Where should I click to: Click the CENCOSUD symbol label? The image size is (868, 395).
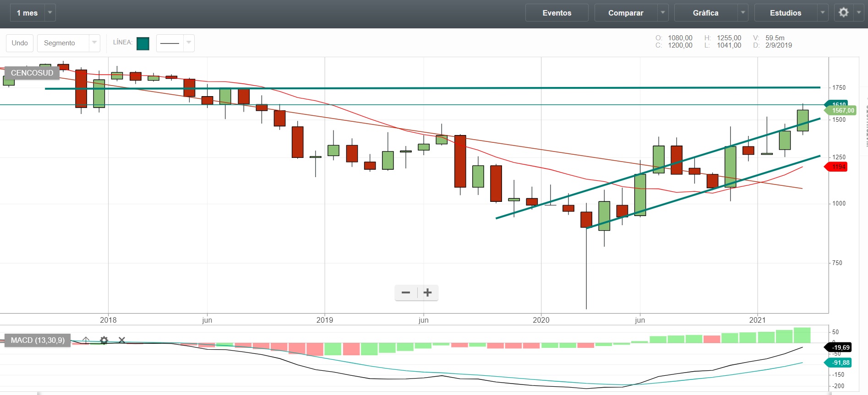click(32, 73)
